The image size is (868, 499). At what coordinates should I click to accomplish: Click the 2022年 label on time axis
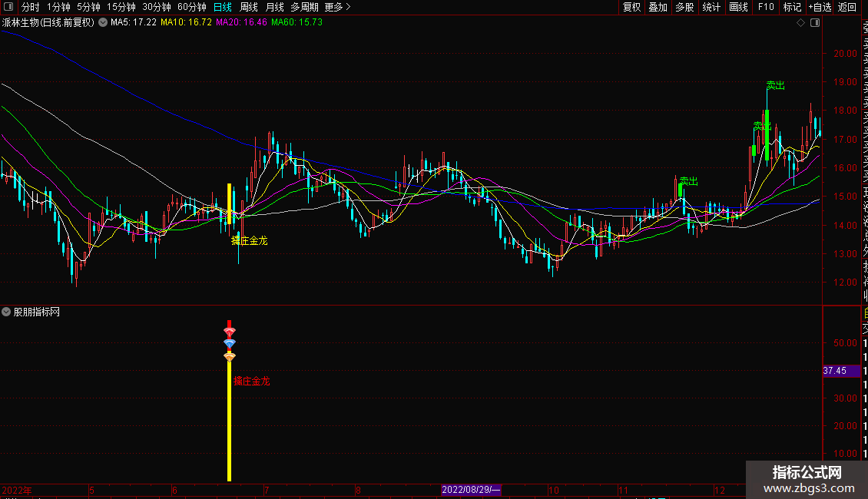pos(17,490)
